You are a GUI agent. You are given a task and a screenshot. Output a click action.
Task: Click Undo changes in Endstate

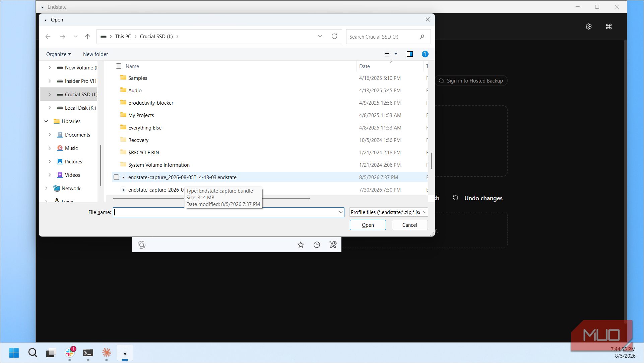pyautogui.click(x=483, y=198)
